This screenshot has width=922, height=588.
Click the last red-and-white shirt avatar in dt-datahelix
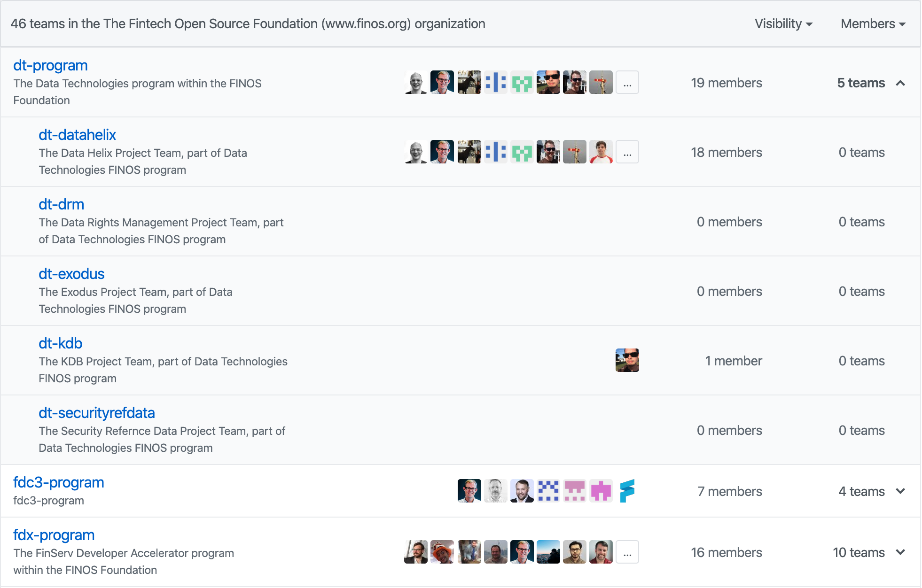click(601, 152)
